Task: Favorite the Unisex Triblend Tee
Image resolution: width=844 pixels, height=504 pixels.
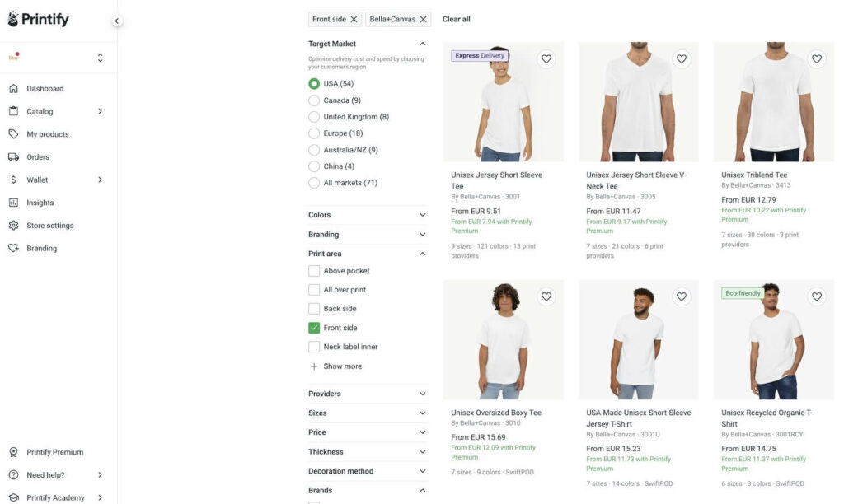Action: (x=816, y=58)
